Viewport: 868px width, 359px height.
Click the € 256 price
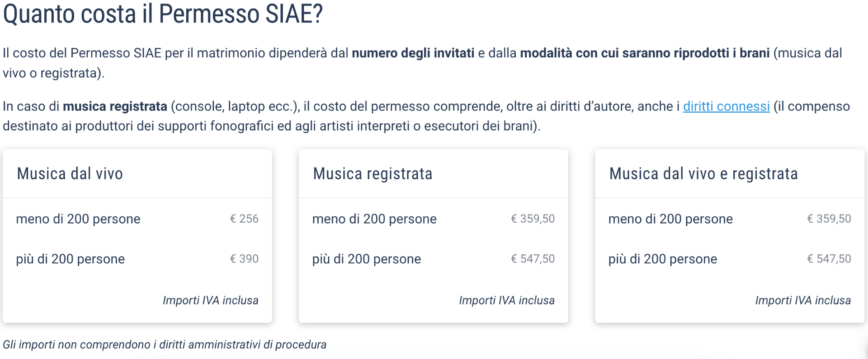pos(244,219)
